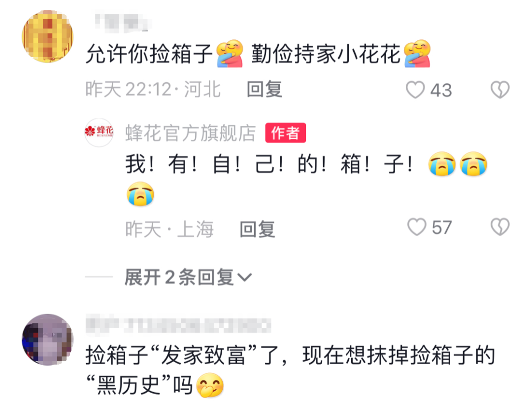532x404 pixels.
Task: Tap the hugging emoji after 小花花
Action: (418, 54)
